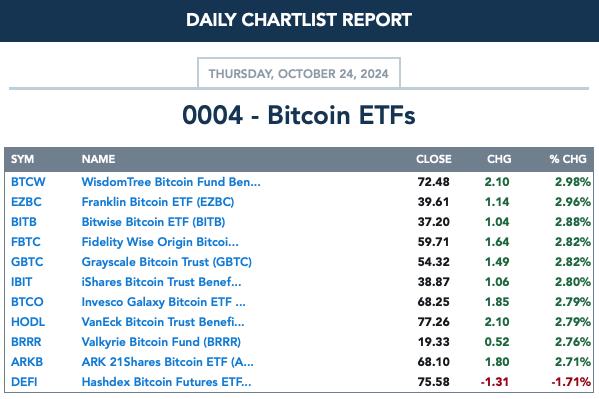Image resolution: width=599 pixels, height=399 pixels.
Task: Open WisdomTree Bitcoin Fund link
Action: 171,182
